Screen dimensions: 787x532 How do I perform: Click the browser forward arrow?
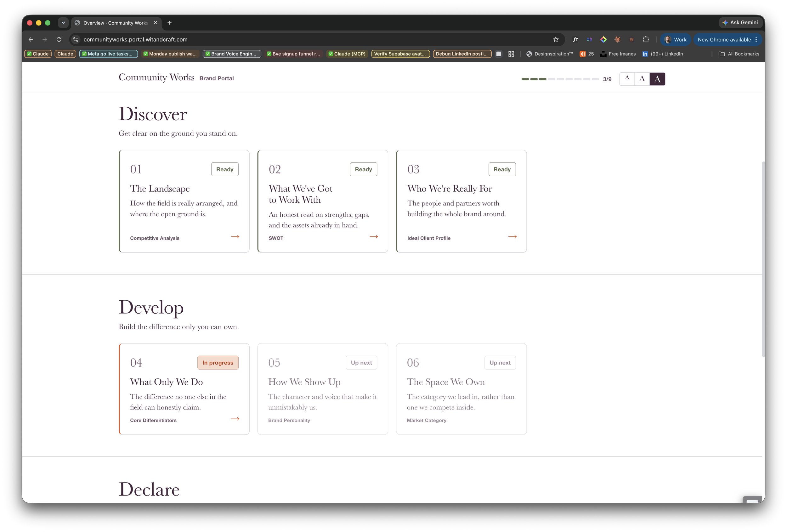[x=45, y=40]
